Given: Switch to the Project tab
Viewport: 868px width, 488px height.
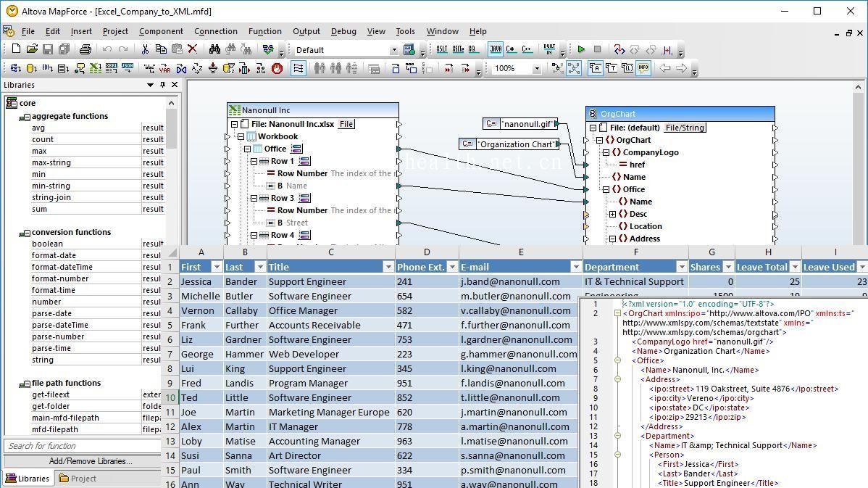Looking at the screenshot, I should (78, 479).
